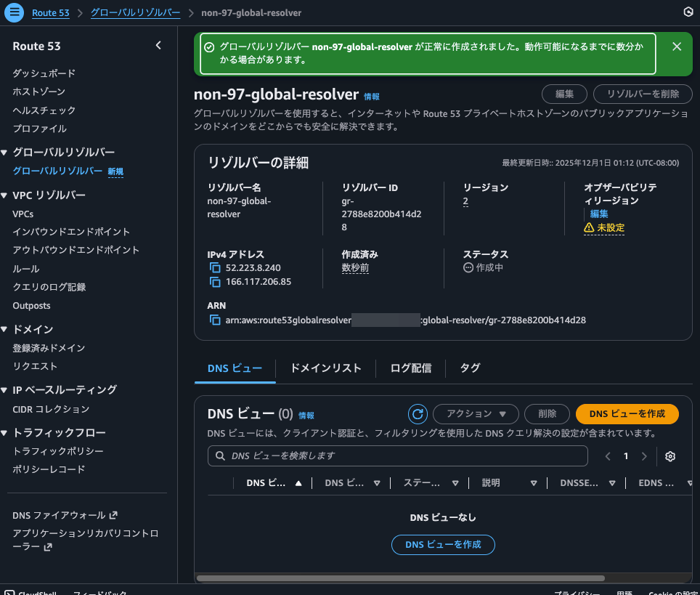
Task: Open グローバルリゾルバー from the breadcrumb
Action: pos(135,12)
